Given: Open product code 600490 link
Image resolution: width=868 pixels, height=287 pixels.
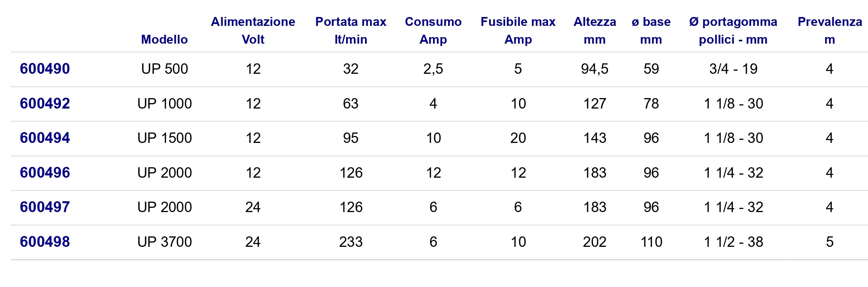Looking at the screenshot, I should (x=45, y=69).
